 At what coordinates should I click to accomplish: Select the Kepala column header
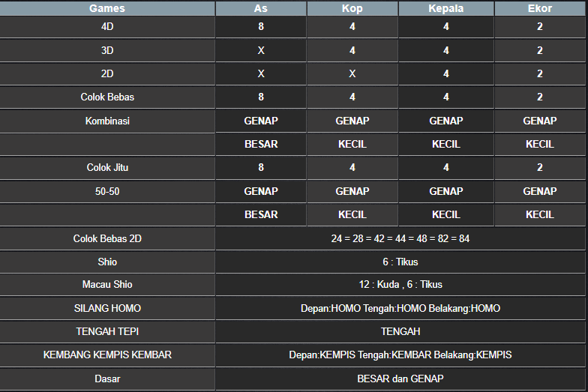tap(445, 8)
